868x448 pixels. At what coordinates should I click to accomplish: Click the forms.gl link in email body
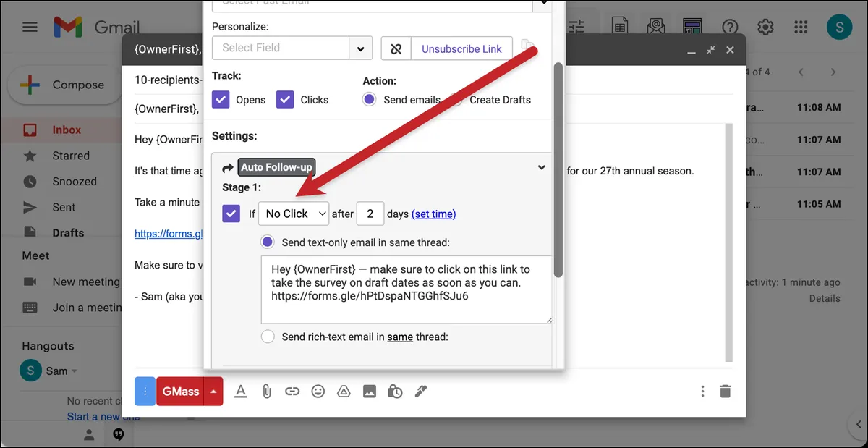169,234
